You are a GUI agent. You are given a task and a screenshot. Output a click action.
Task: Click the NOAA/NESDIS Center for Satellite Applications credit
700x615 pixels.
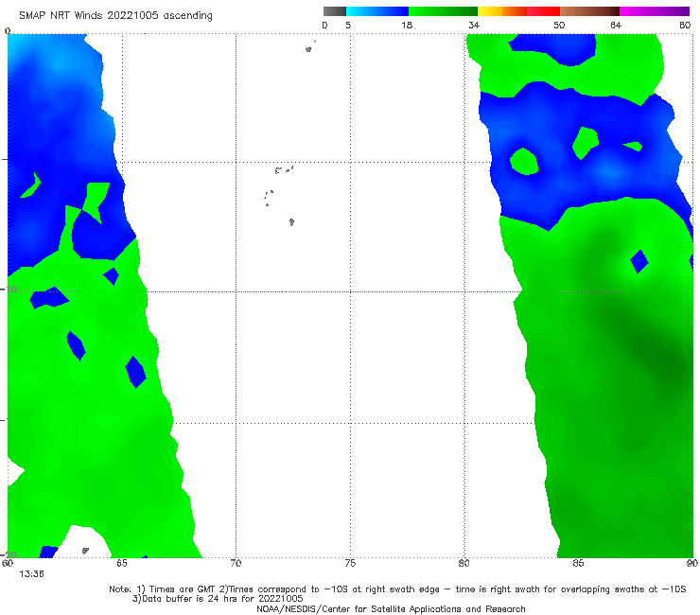[391, 609]
